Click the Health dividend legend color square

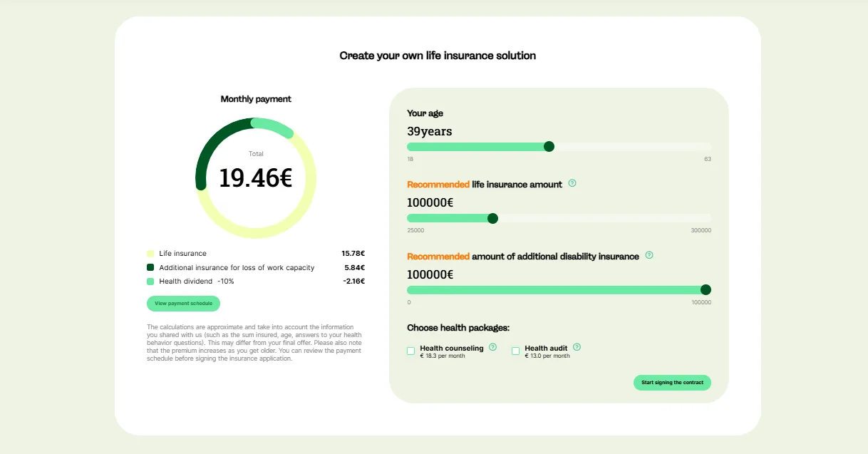coord(150,282)
